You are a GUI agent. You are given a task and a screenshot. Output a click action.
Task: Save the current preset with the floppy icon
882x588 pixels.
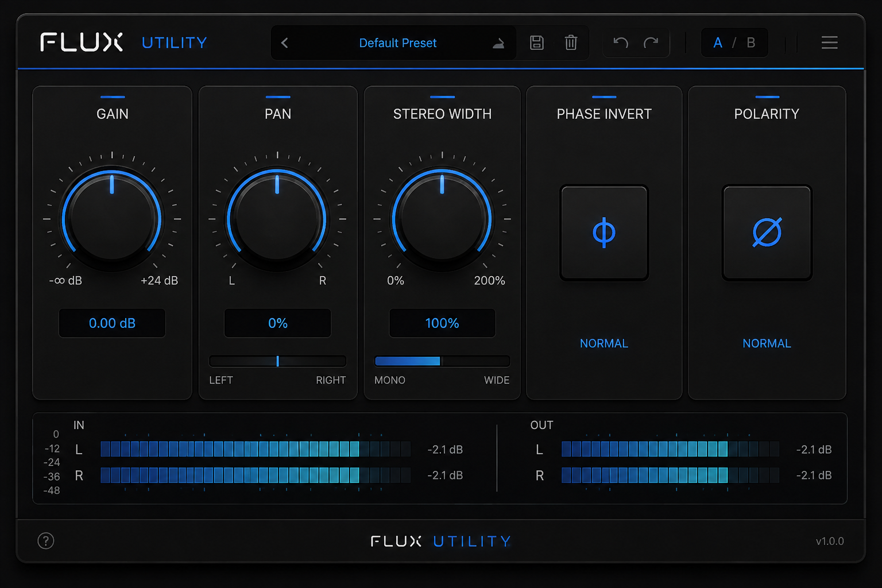point(536,42)
